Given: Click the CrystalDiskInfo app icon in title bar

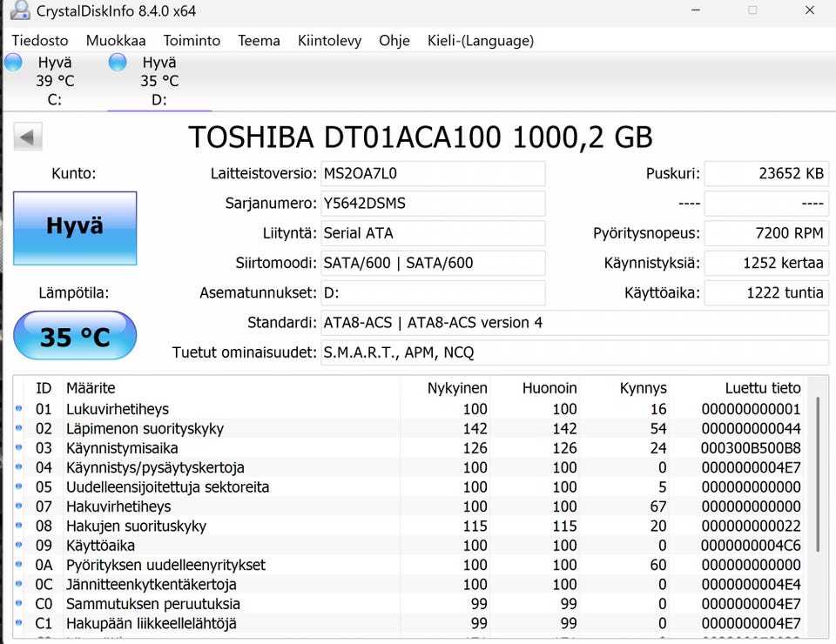Looking at the screenshot, I should coord(19,11).
